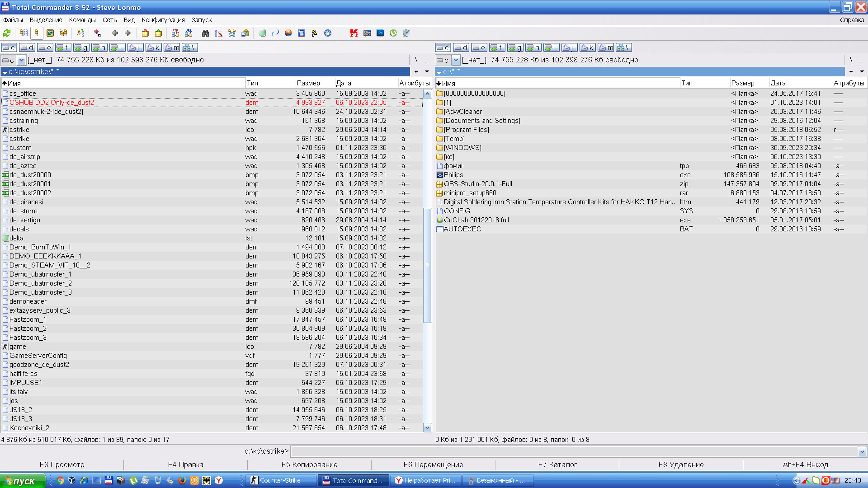This screenshot has height=488, width=868.
Task: Select the Demo_ubatmosfer_2 file row
Action: click(212, 283)
